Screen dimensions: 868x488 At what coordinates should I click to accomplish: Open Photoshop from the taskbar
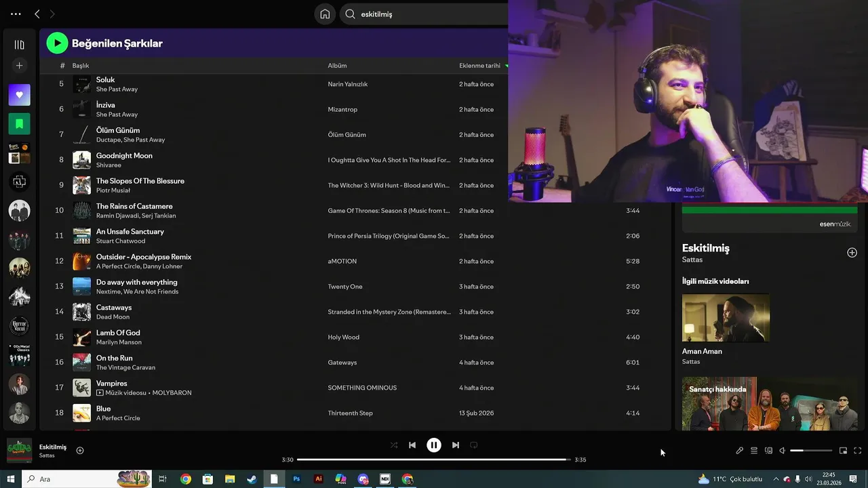point(296,479)
